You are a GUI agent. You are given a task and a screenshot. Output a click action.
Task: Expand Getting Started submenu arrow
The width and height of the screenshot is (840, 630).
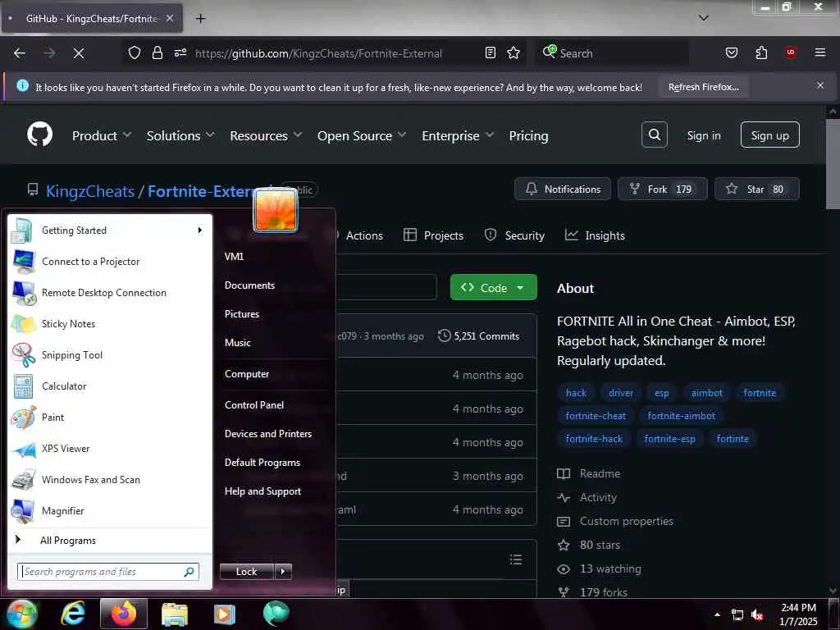200,231
